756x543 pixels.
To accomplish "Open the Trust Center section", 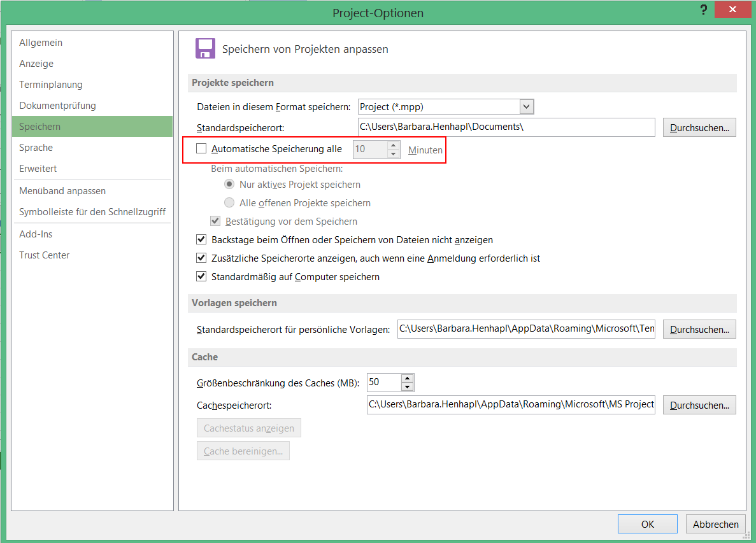I will click(x=45, y=255).
